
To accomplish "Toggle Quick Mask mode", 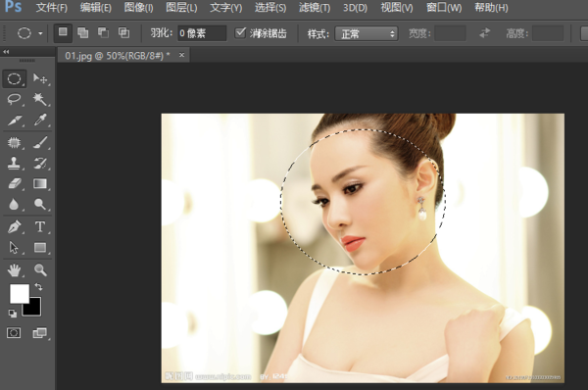I will tap(14, 332).
